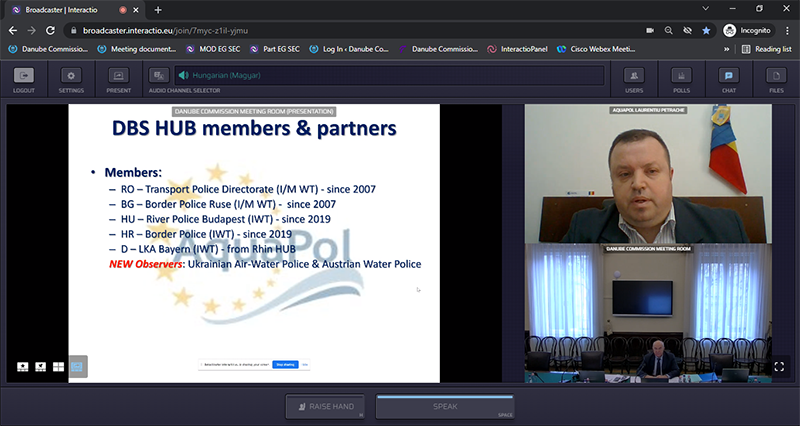This screenshot has height=426, width=800.
Task: Open a new browser tab
Action: tap(158, 10)
